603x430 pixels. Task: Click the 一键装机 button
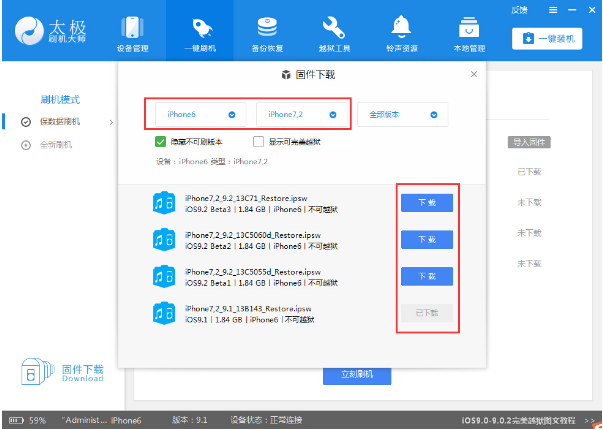pyautogui.click(x=547, y=38)
